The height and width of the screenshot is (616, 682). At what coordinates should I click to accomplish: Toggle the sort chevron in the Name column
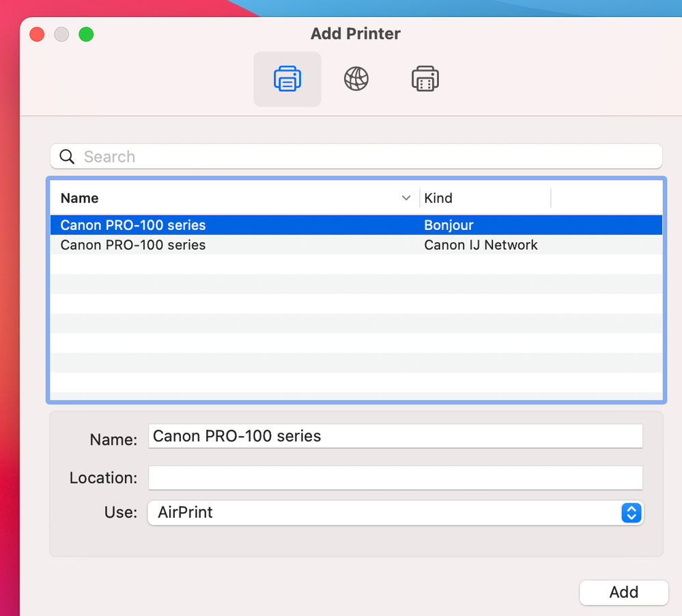(x=406, y=199)
